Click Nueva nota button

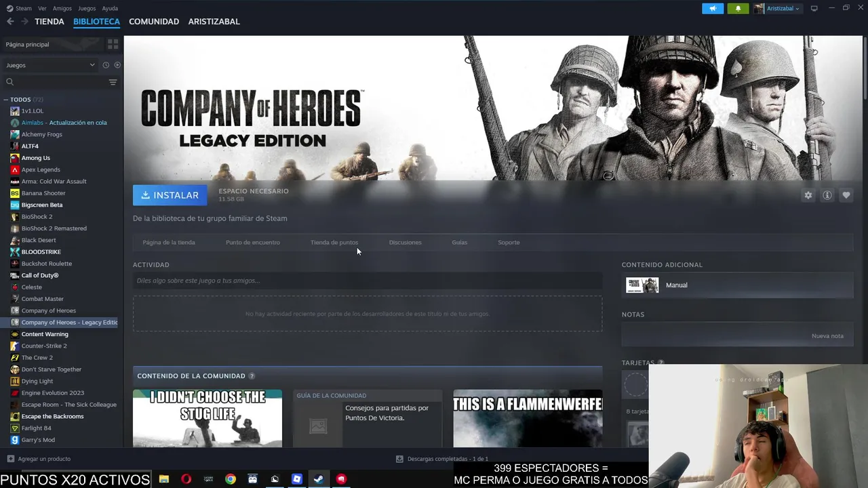pos(827,336)
